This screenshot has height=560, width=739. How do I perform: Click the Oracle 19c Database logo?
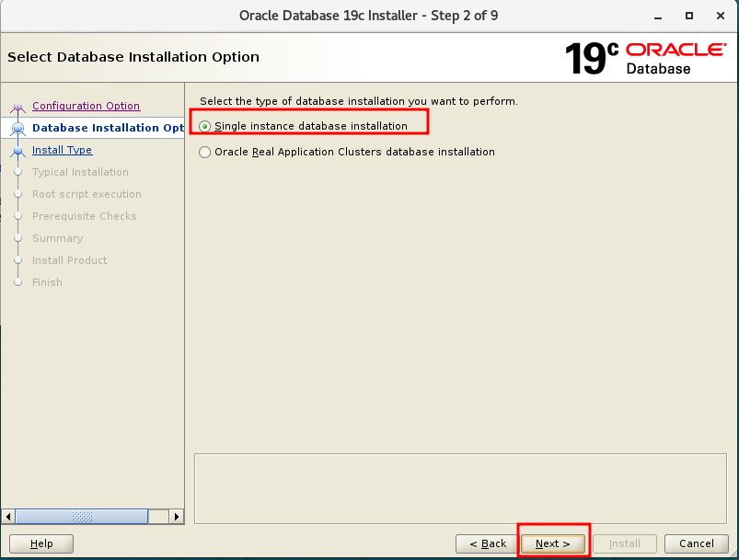click(x=646, y=59)
